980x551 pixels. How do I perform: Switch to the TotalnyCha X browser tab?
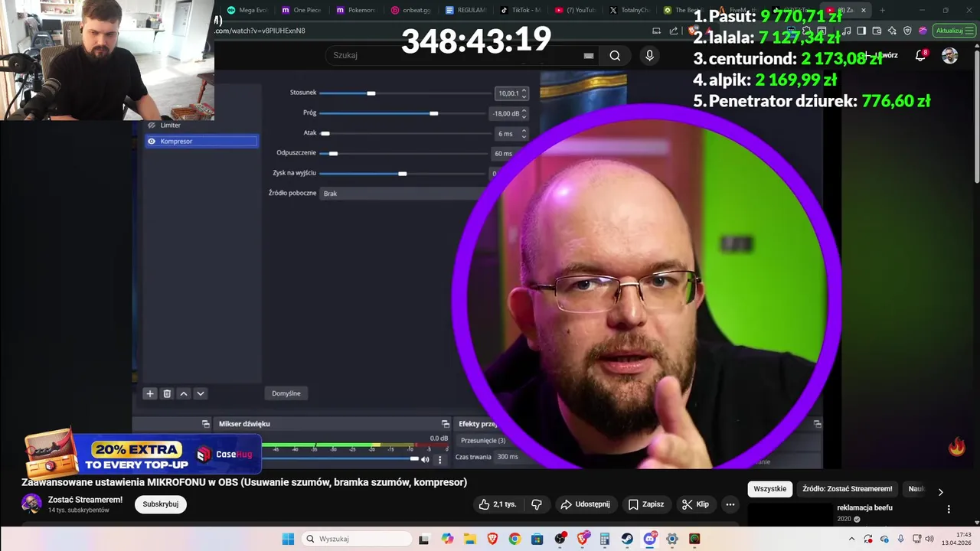click(630, 10)
